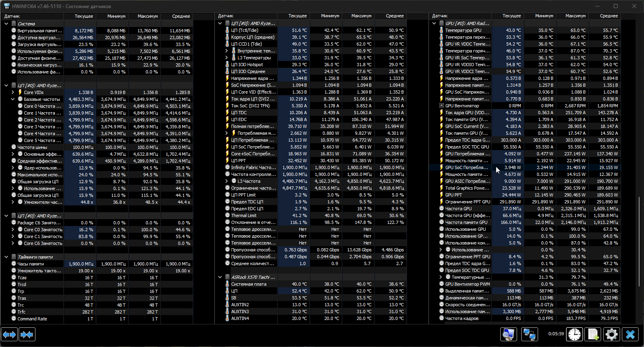The image size is (644, 347).
Task: Reset the elapsed time clock icon
Action: coord(575,334)
